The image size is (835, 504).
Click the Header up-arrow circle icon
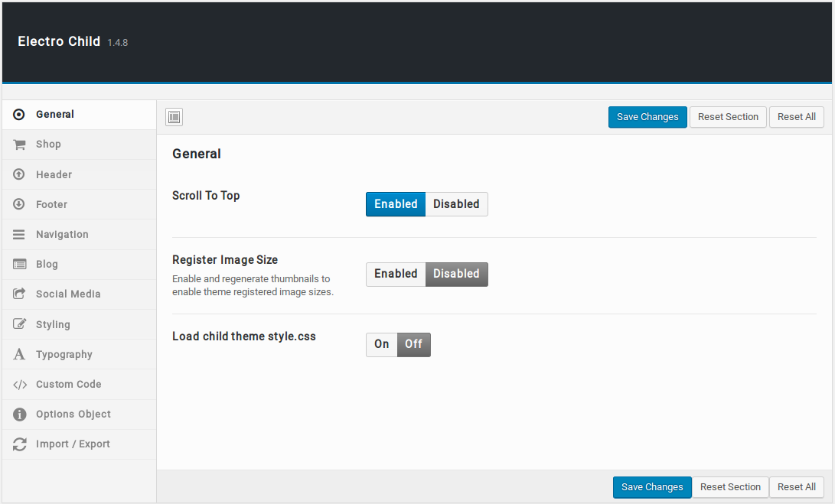[18, 174]
